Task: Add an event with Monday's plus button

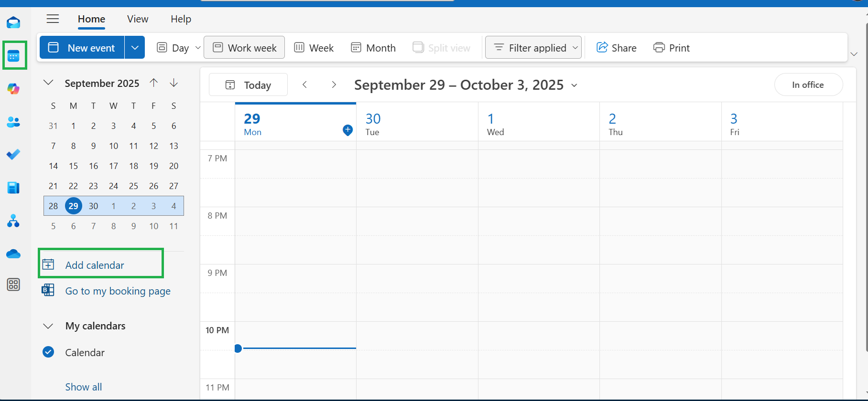Action: click(348, 130)
